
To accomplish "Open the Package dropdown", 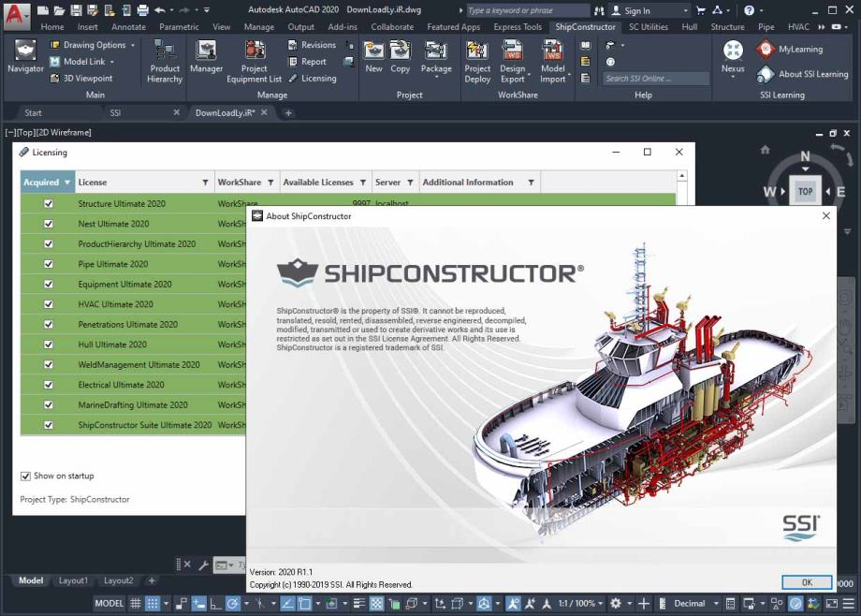I will tap(436, 75).
